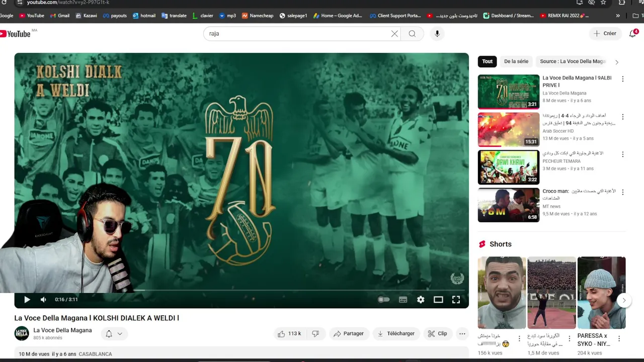The height and width of the screenshot is (362, 644).
Task: Open the first Shorts thumbnail with 156 k vues
Action: (x=502, y=293)
